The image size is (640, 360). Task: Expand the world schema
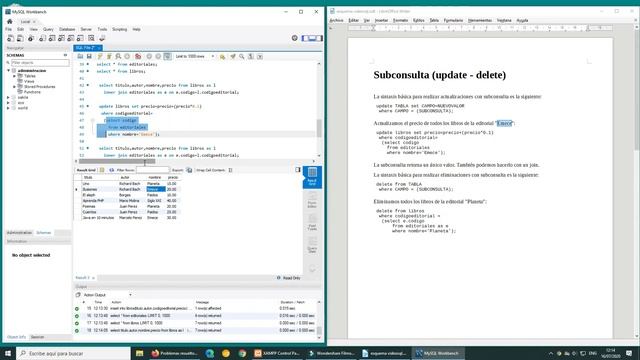[8, 108]
